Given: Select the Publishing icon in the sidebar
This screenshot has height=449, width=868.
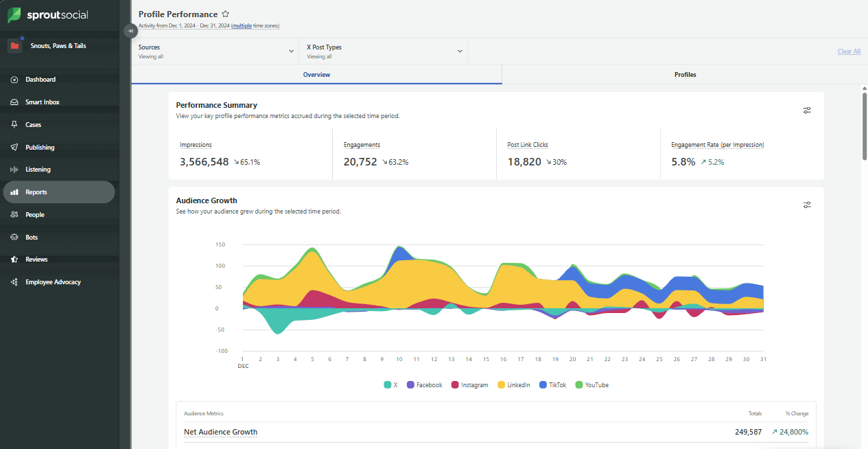Looking at the screenshot, I should click(x=15, y=146).
